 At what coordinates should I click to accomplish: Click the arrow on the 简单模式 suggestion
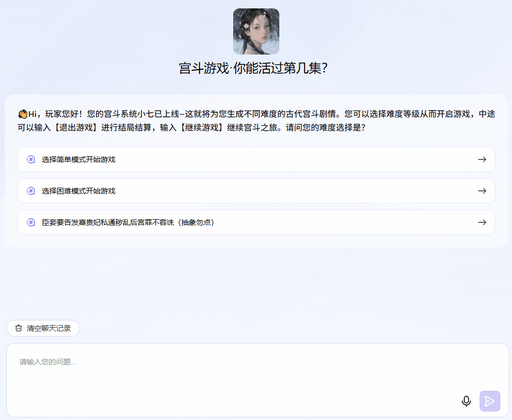[x=482, y=159]
